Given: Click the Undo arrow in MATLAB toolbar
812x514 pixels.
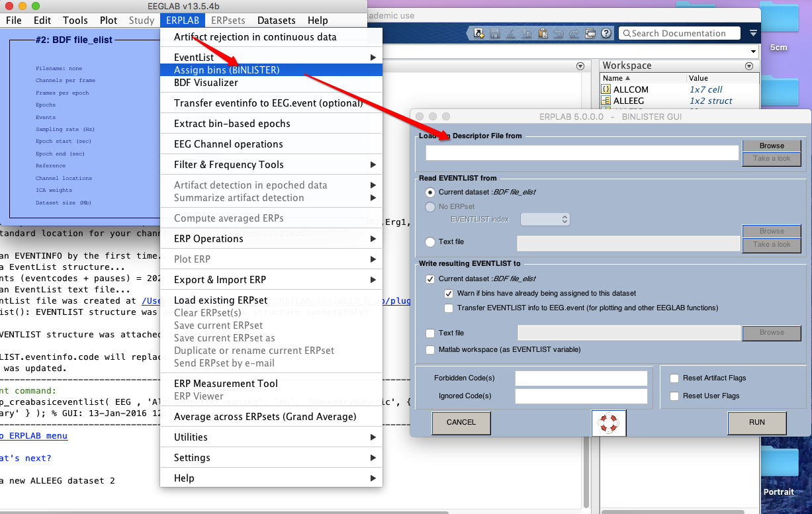Looking at the screenshot, I should click(x=559, y=33).
